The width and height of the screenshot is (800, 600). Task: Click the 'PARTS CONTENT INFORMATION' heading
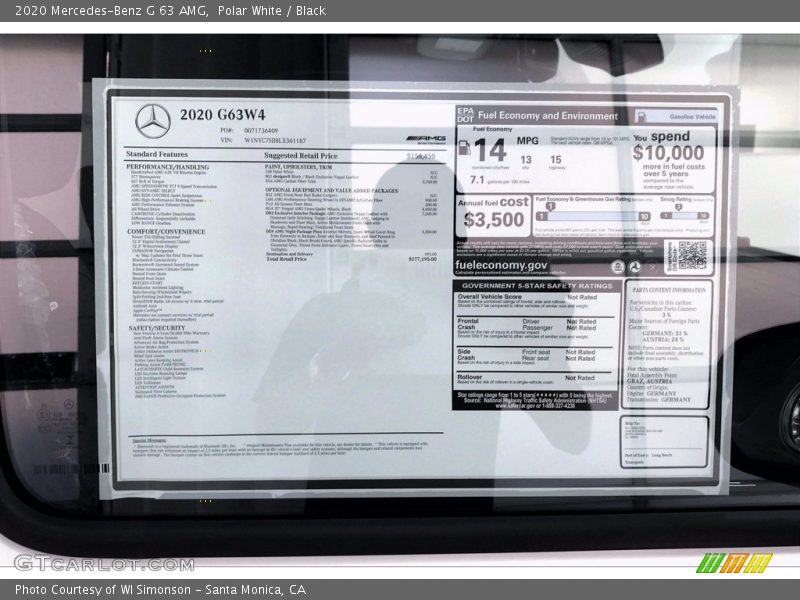coord(669,290)
